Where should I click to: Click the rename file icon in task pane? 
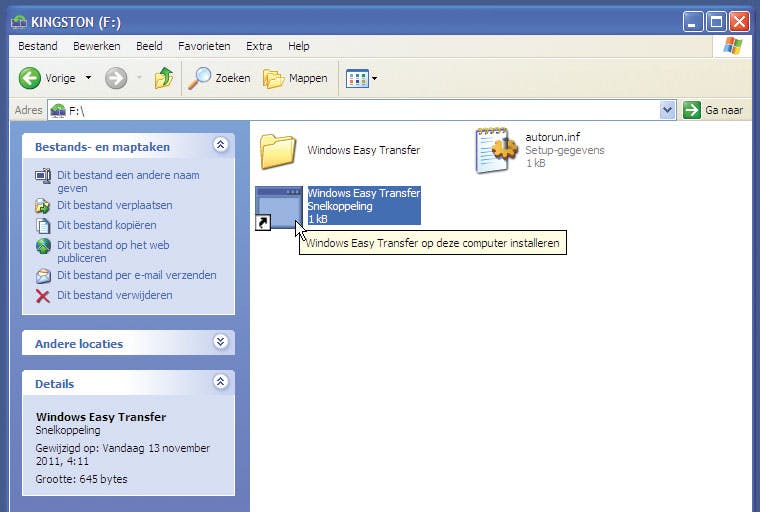coord(43,176)
